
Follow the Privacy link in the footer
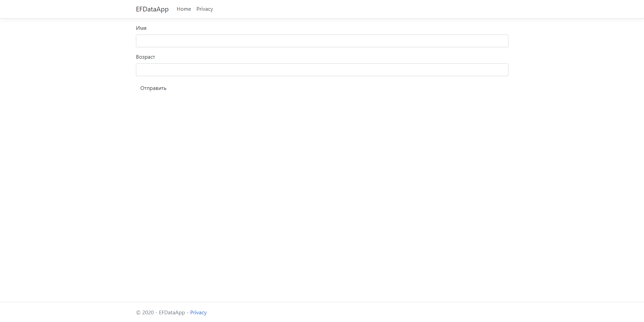(x=198, y=312)
